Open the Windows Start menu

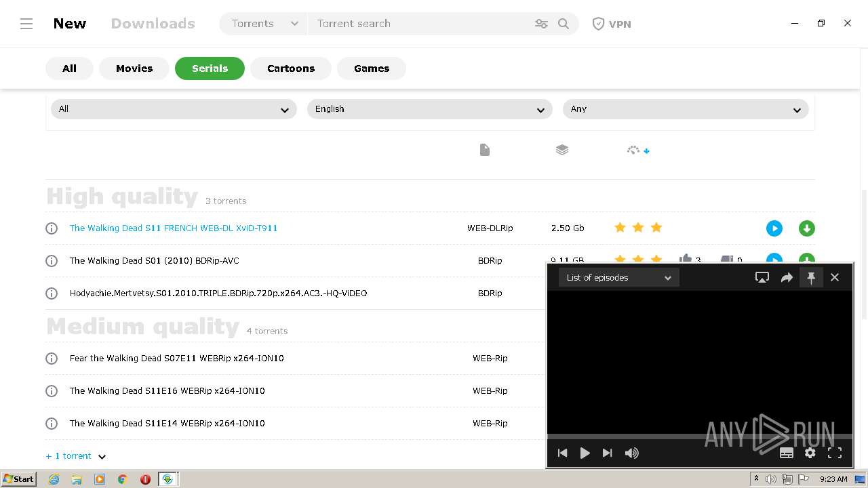18,479
